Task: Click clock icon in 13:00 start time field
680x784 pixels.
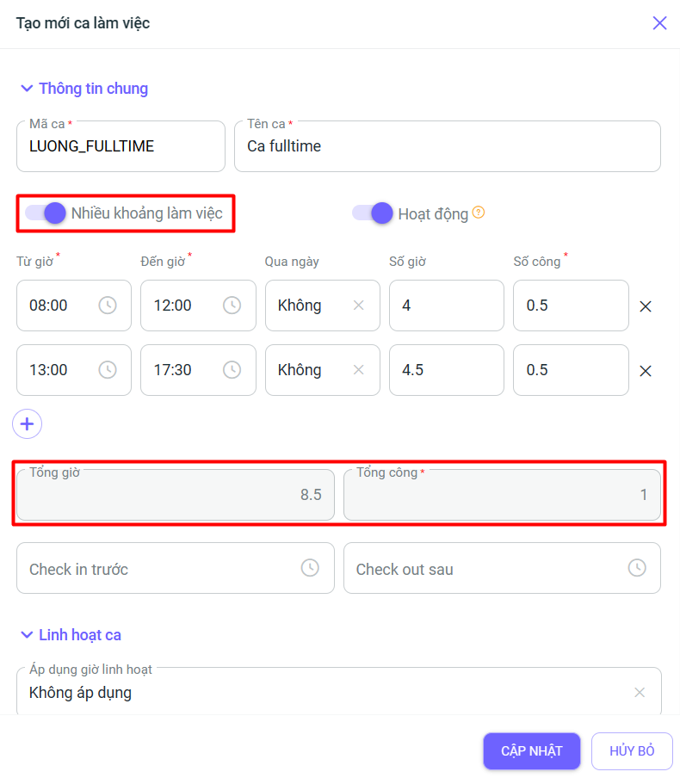Action: click(108, 369)
